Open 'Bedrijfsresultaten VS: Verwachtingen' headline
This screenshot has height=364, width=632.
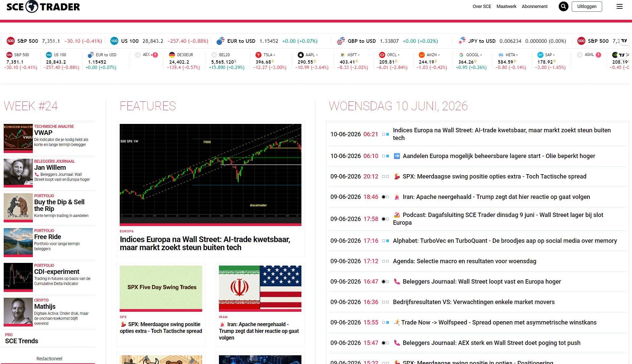pos(474,302)
